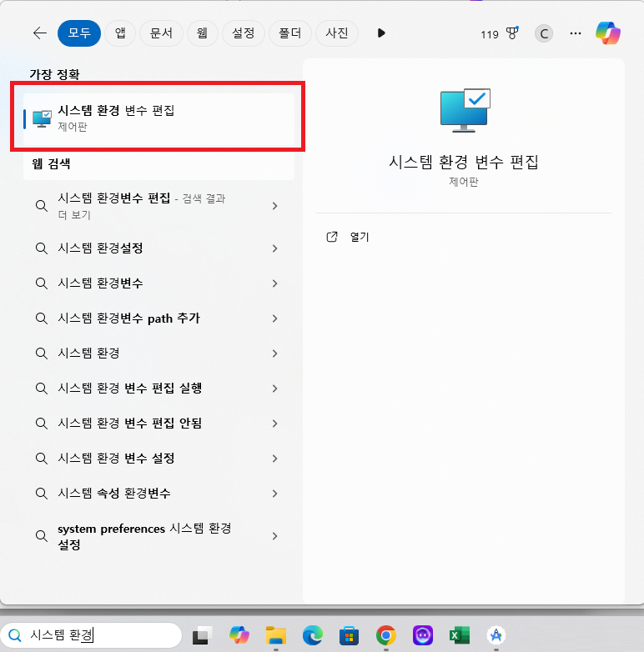The height and width of the screenshot is (652, 644).
Task: Expand the chevron next to 시스템 환경
Action: pos(274,354)
